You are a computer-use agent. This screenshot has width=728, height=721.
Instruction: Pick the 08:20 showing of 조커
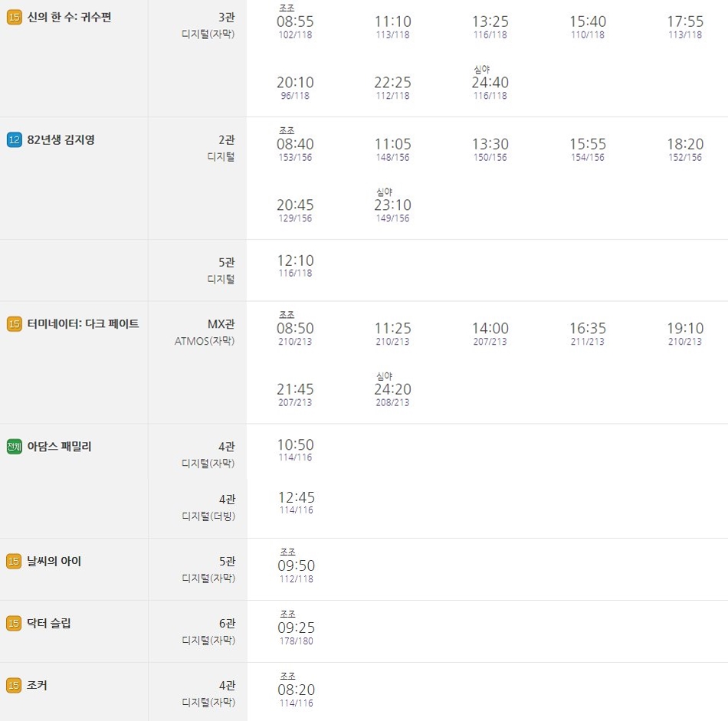pyautogui.click(x=297, y=690)
